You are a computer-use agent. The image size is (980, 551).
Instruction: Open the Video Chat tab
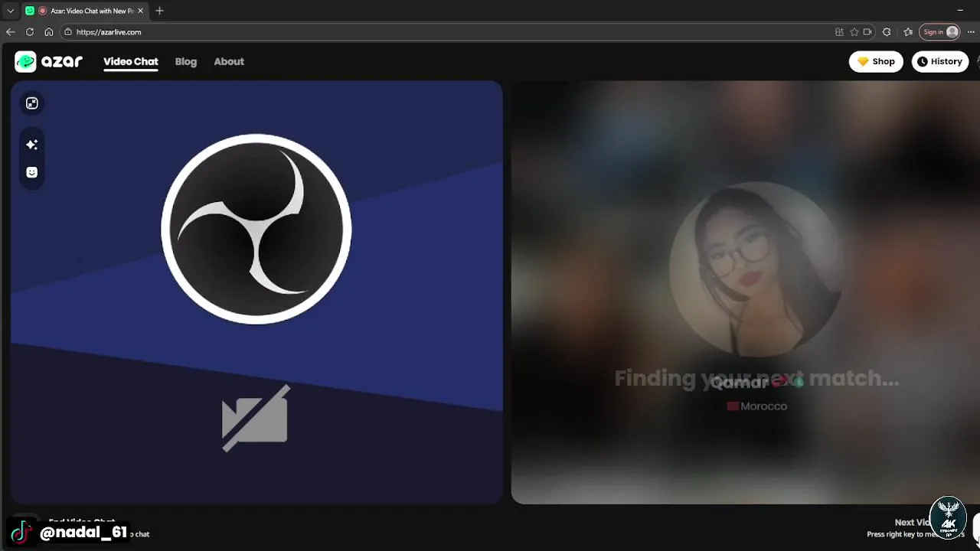click(x=131, y=61)
